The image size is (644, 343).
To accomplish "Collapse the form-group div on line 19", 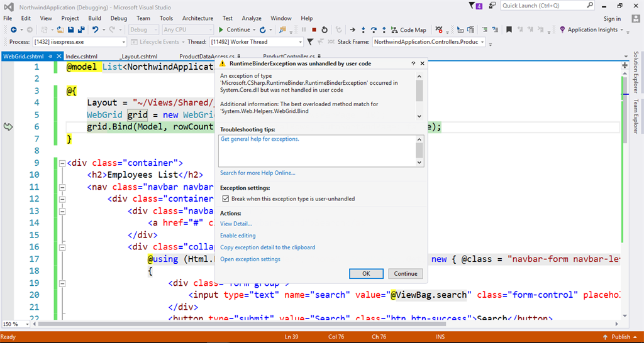I will click(62, 283).
